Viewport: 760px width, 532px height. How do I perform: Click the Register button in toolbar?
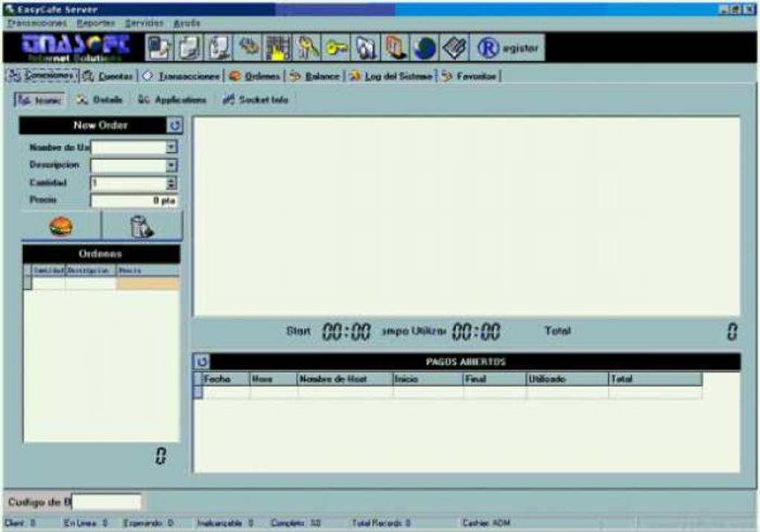tap(507, 48)
